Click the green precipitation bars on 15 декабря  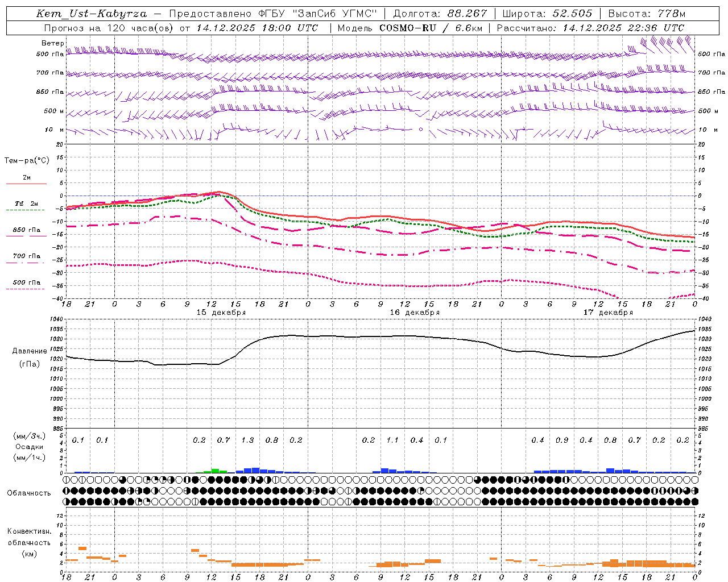tap(216, 471)
